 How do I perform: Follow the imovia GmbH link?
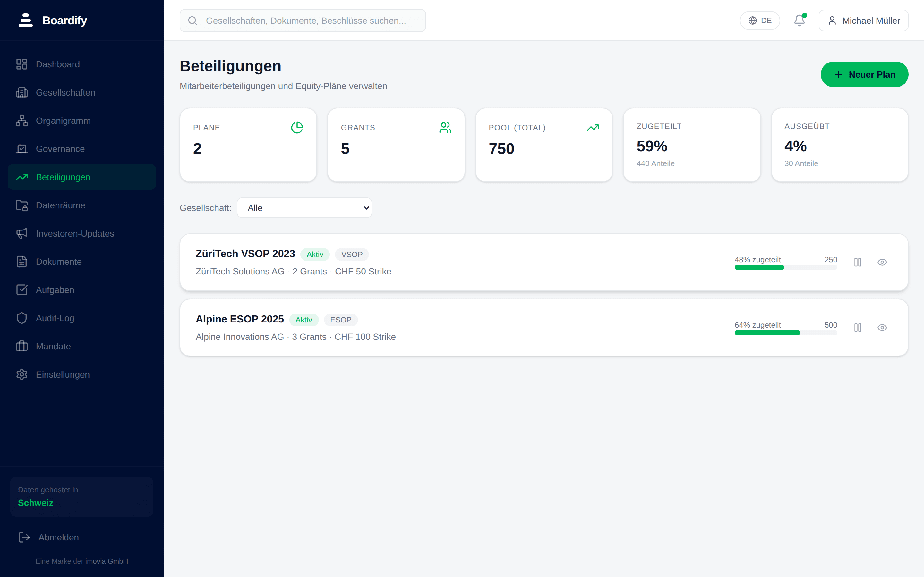(x=107, y=561)
